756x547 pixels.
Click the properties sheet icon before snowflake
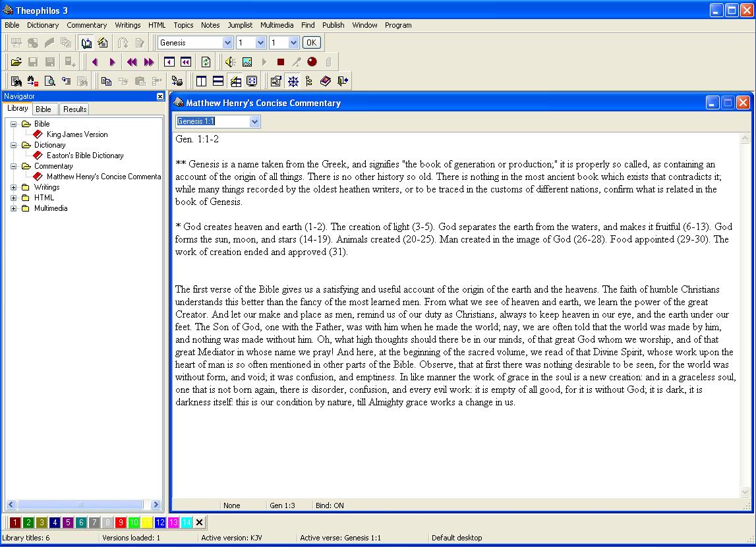(276, 81)
